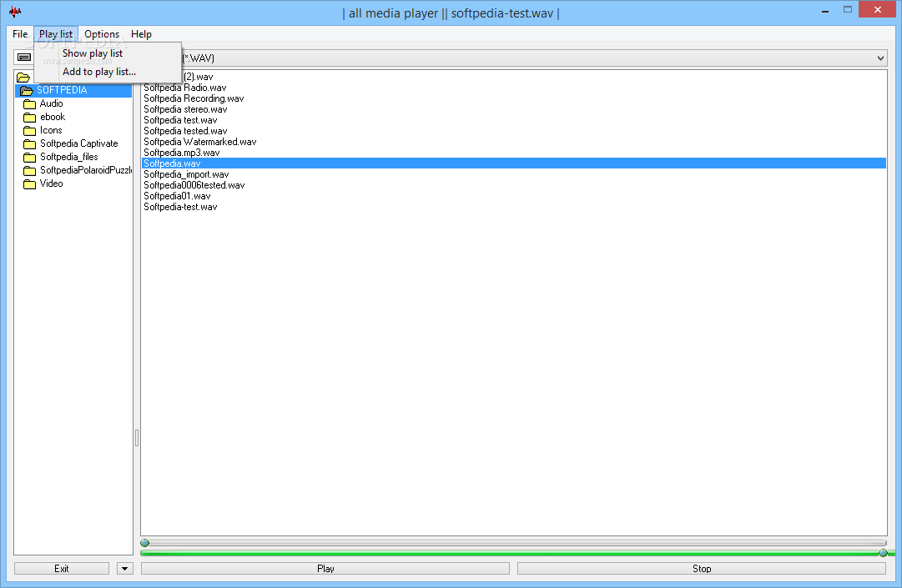Image resolution: width=902 pixels, height=588 pixels.
Task: Close the Play list menu
Action: 56,34
